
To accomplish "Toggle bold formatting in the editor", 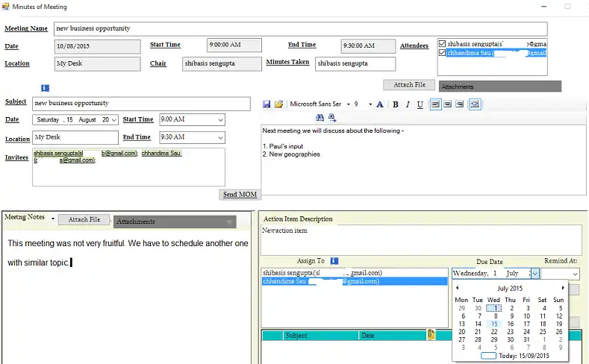I will pyautogui.click(x=396, y=104).
